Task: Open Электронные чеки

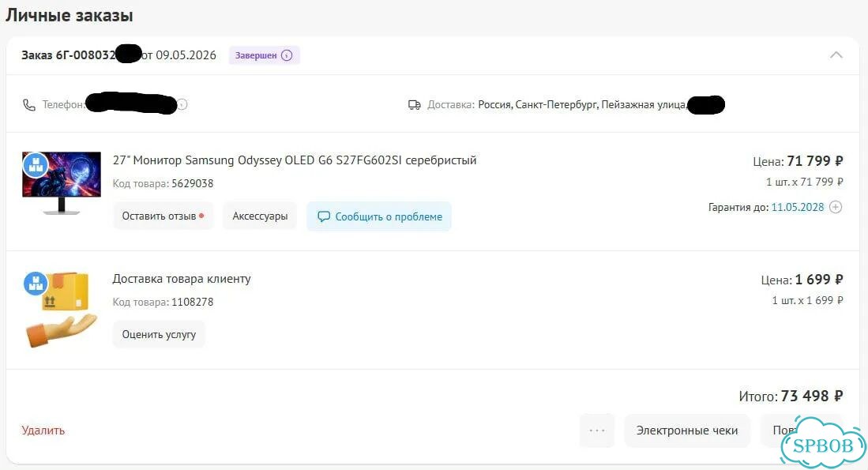Action: [687, 431]
